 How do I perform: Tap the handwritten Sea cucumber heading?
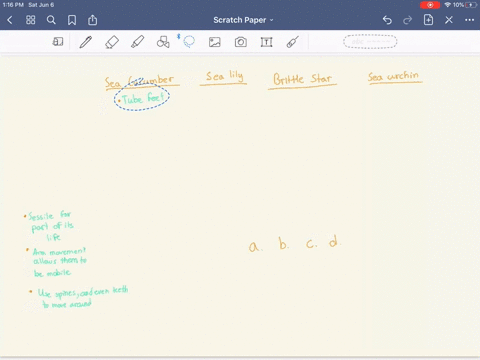142,82
